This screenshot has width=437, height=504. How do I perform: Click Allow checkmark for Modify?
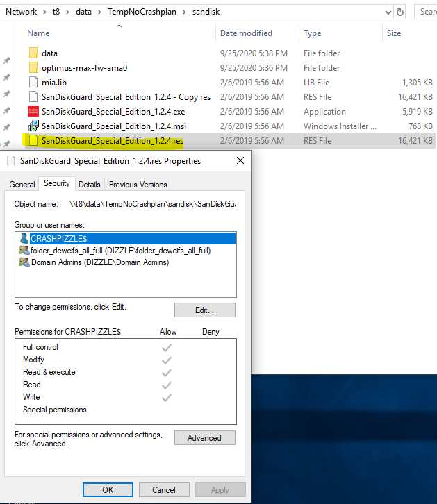[x=167, y=360]
